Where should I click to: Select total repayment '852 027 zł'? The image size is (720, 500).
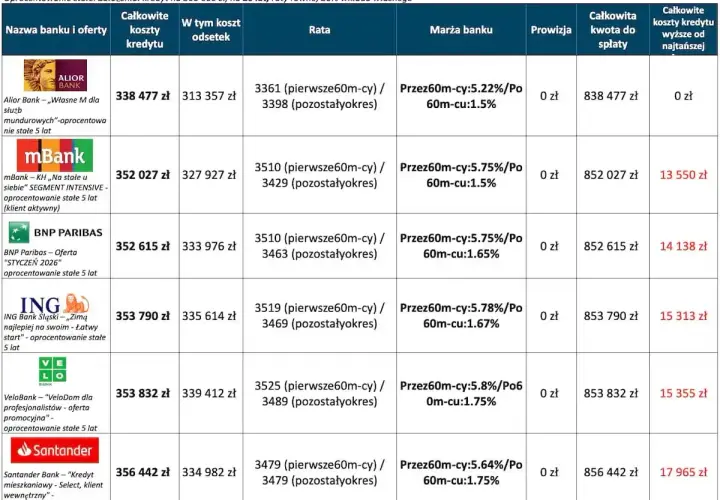click(611, 175)
